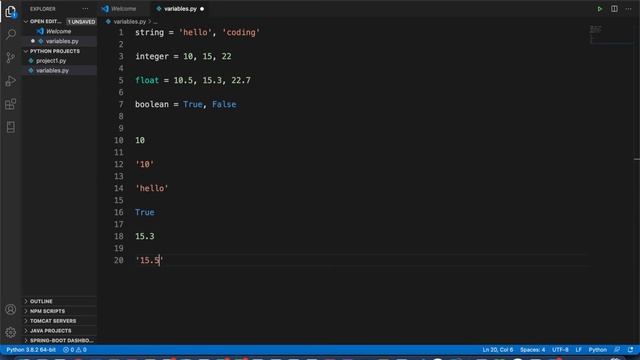This screenshot has width=640, height=360.
Task: Click the '1 UNSAVED' badge
Action: click(x=82, y=22)
